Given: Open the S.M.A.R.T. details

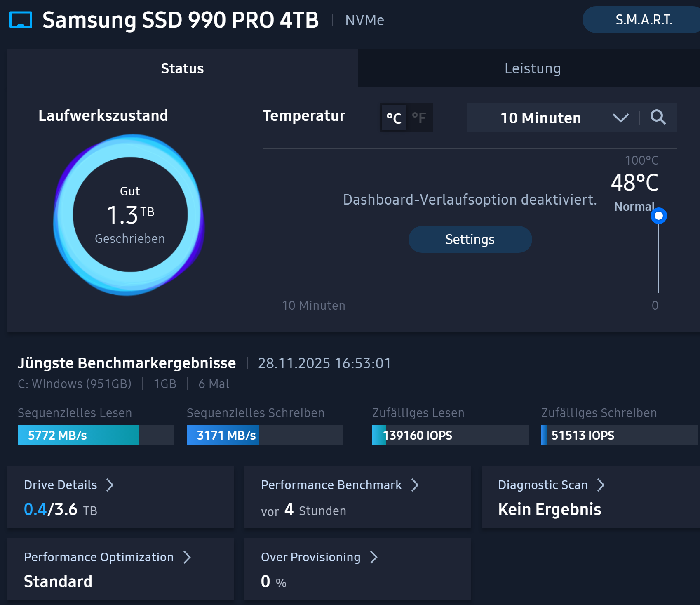Looking at the screenshot, I should (x=642, y=20).
